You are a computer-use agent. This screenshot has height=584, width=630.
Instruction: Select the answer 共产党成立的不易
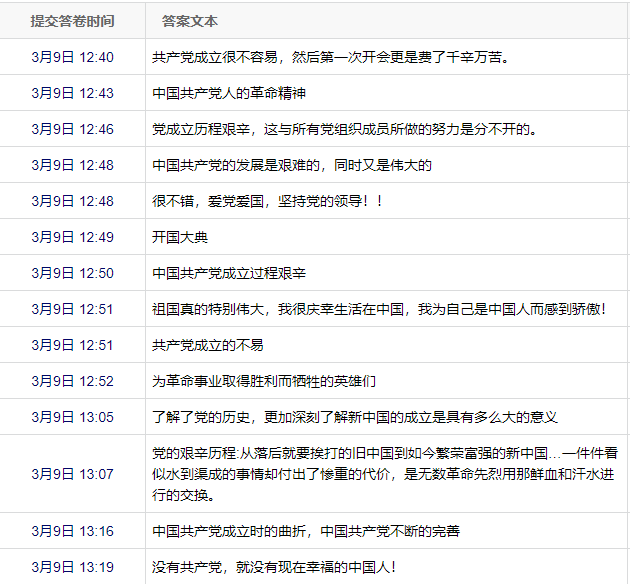tap(207, 345)
